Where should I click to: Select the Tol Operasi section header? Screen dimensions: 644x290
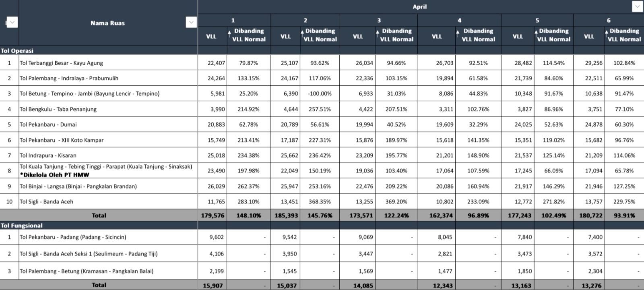[x=17, y=51]
